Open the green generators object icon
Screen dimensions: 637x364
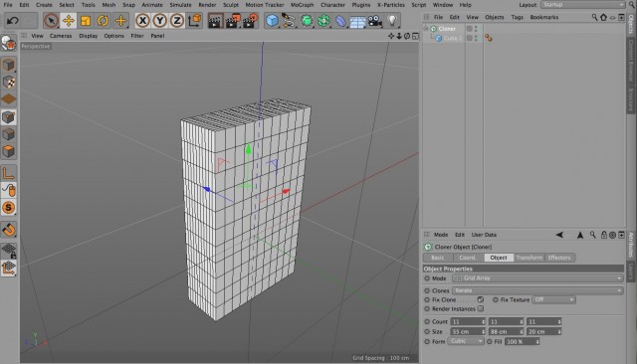[307, 20]
